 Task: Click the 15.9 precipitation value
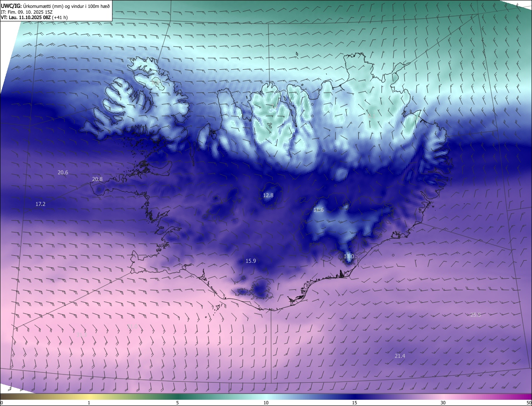click(x=251, y=261)
